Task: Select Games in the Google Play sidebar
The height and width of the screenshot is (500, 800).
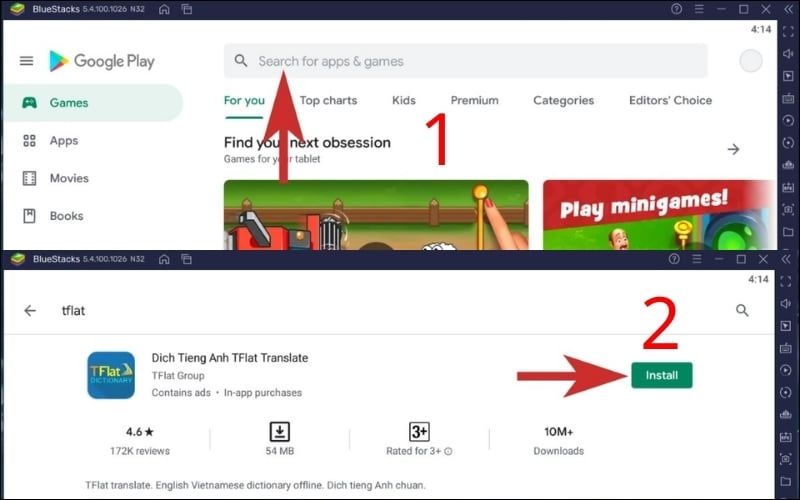Action: pos(93,103)
